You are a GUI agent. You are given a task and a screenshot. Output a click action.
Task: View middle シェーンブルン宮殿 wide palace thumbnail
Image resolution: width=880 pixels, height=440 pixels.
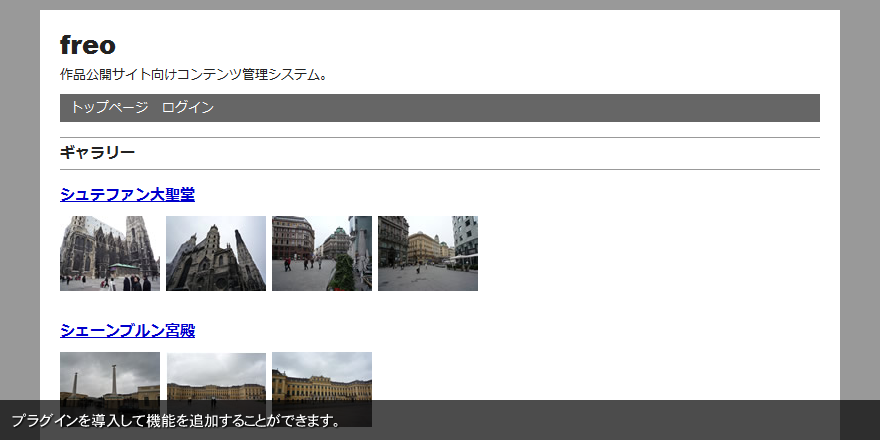pos(216,375)
